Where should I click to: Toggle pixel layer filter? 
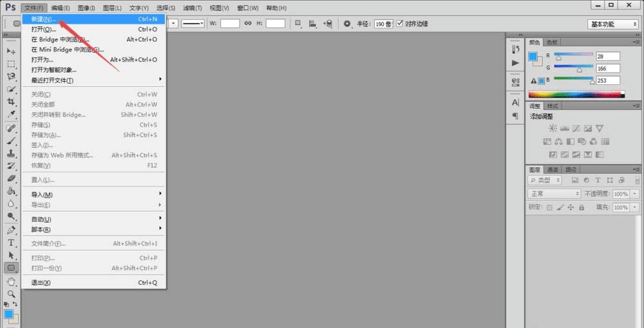(575, 180)
